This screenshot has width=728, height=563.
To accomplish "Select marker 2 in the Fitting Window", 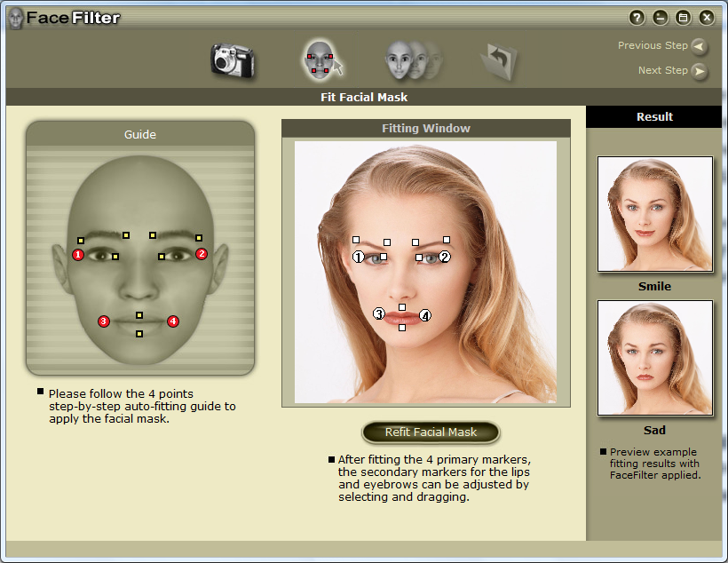I will [x=445, y=257].
